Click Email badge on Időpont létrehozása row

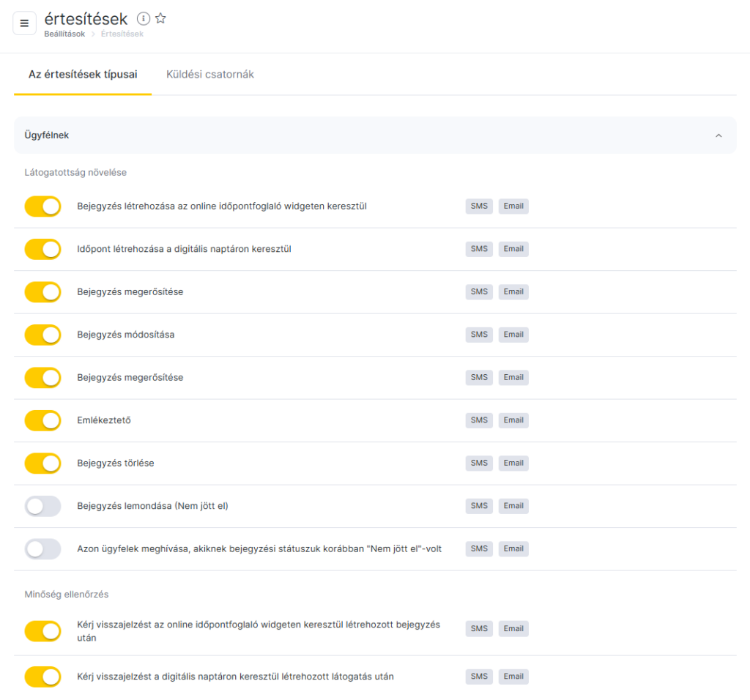513,249
